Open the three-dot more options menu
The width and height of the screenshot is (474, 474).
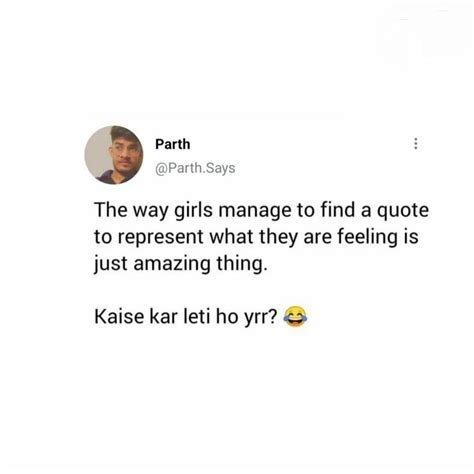[415, 144]
